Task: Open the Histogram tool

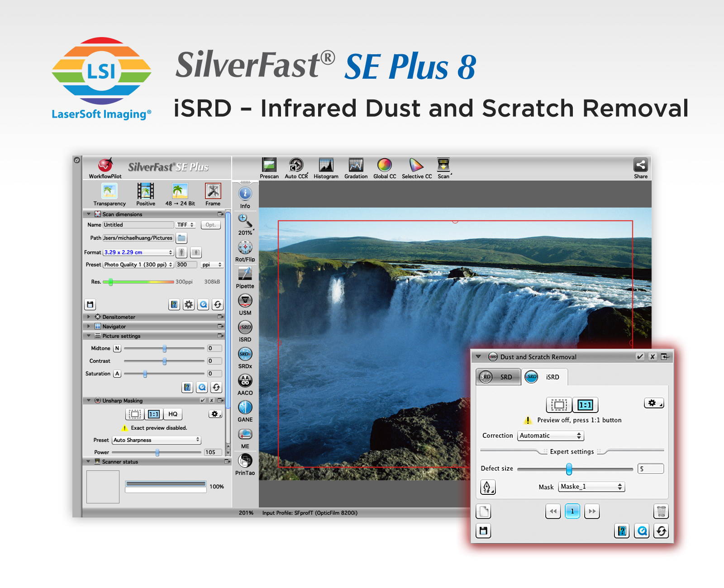Action: pos(326,165)
